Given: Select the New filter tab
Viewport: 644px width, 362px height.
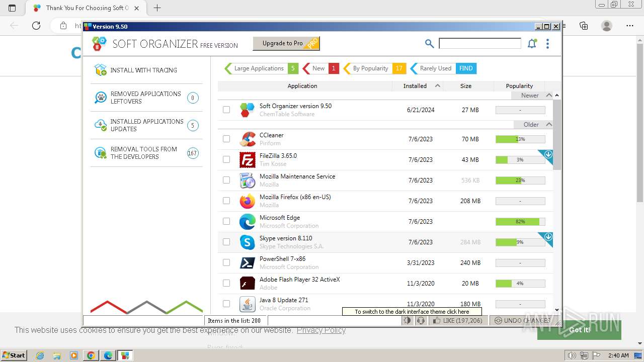Looking at the screenshot, I should pos(321,68).
